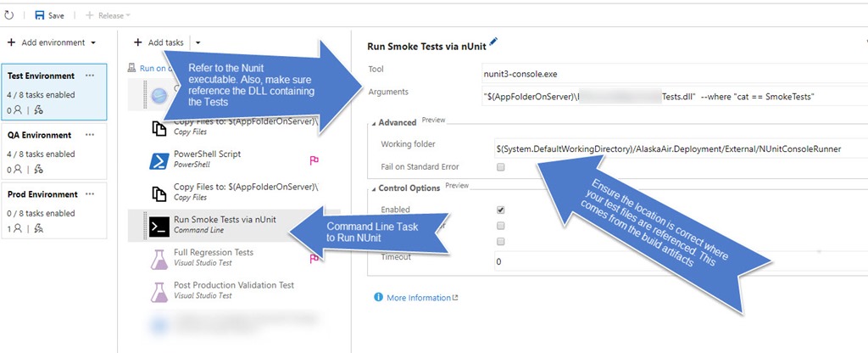
Task: Select the QA Environment card
Action: tap(54, 148)
